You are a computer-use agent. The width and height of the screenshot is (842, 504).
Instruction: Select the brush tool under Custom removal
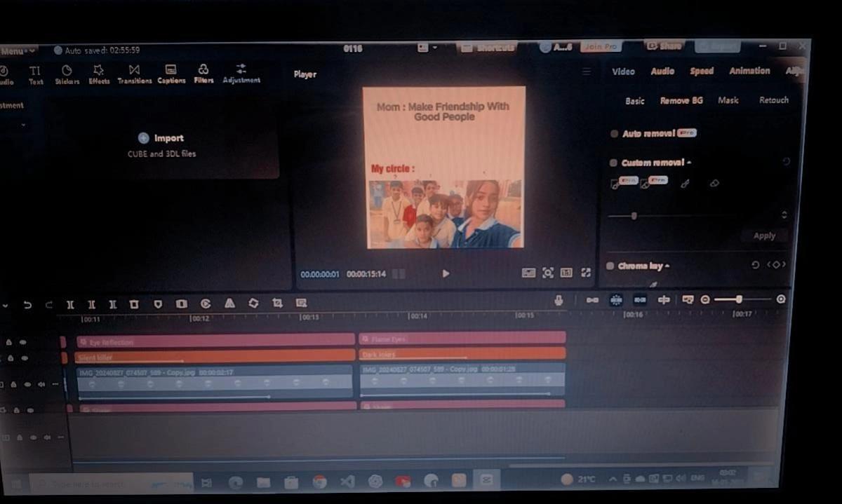click(x=686, y=184)
